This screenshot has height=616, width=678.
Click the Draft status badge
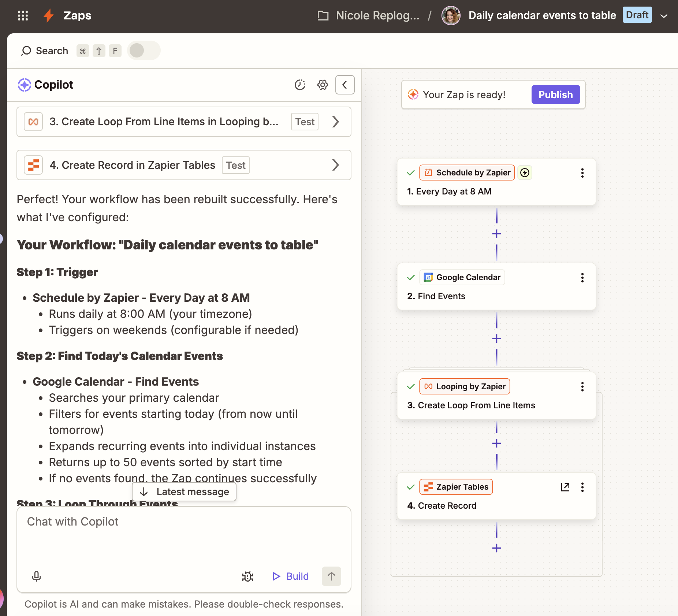(637, 15)
